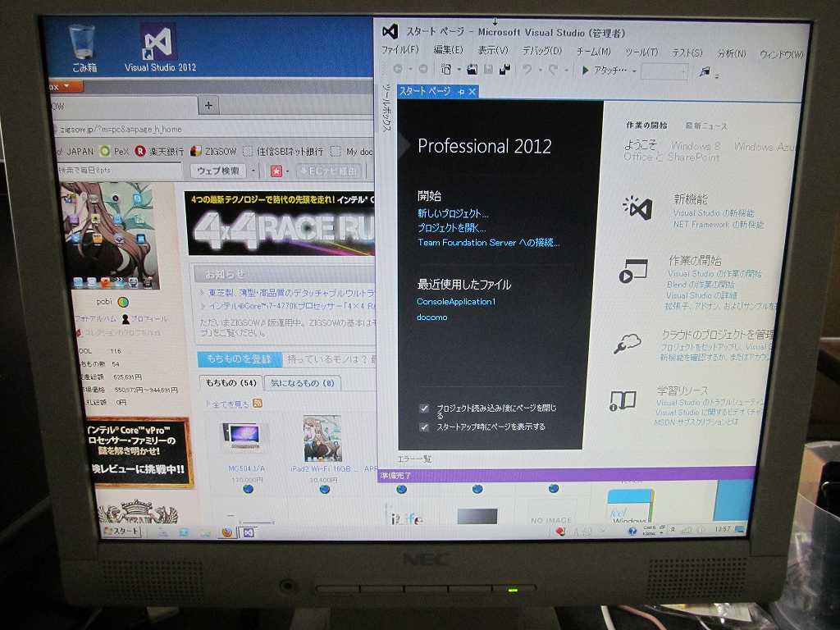
Task: Select the 気になるもの (0) tab
Action: click(302, 383)
